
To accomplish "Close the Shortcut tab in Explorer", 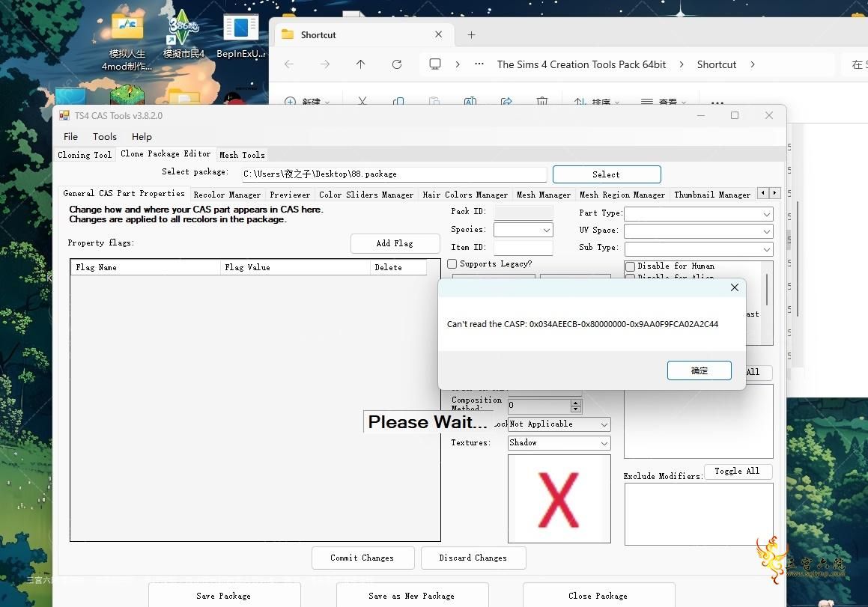I will (438, 34).
